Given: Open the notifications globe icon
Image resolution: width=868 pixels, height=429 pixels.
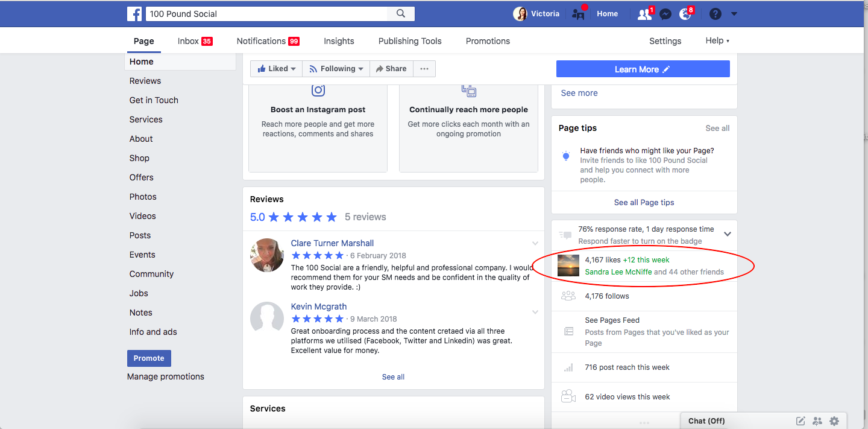Looking at the screenshot, I should click(x=685, y=14).
